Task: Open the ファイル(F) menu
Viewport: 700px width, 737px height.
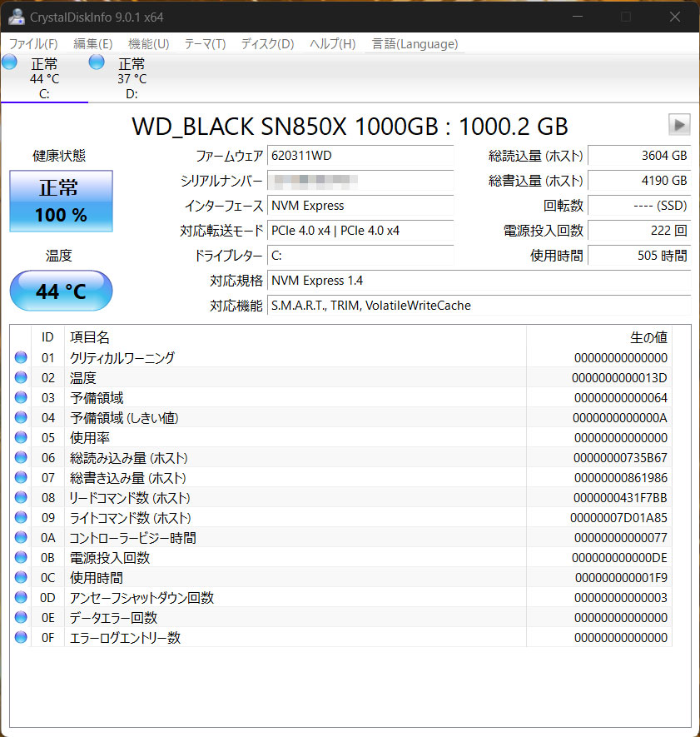Action: point(33,43)
